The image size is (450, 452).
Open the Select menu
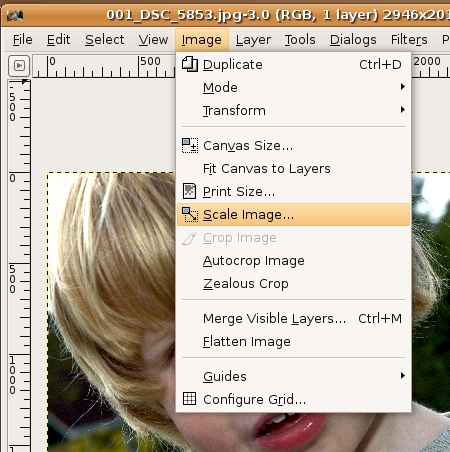pyautogui.click(x=104, y=40)
